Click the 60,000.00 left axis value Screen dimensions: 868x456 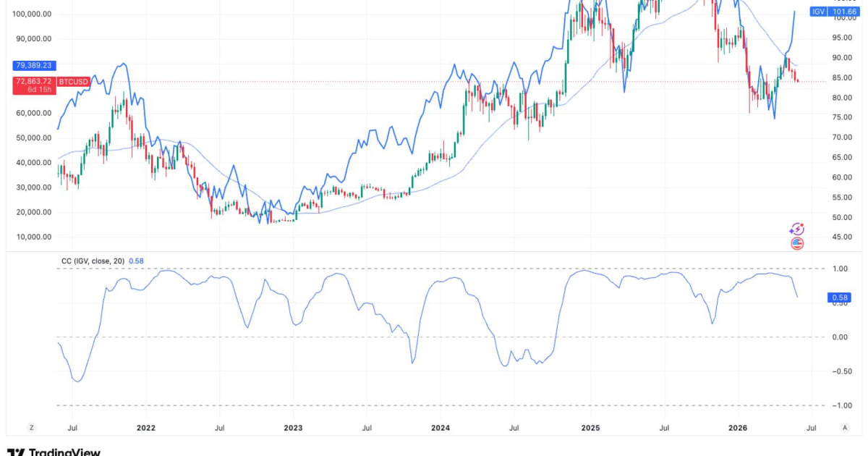tap(34, 113)
